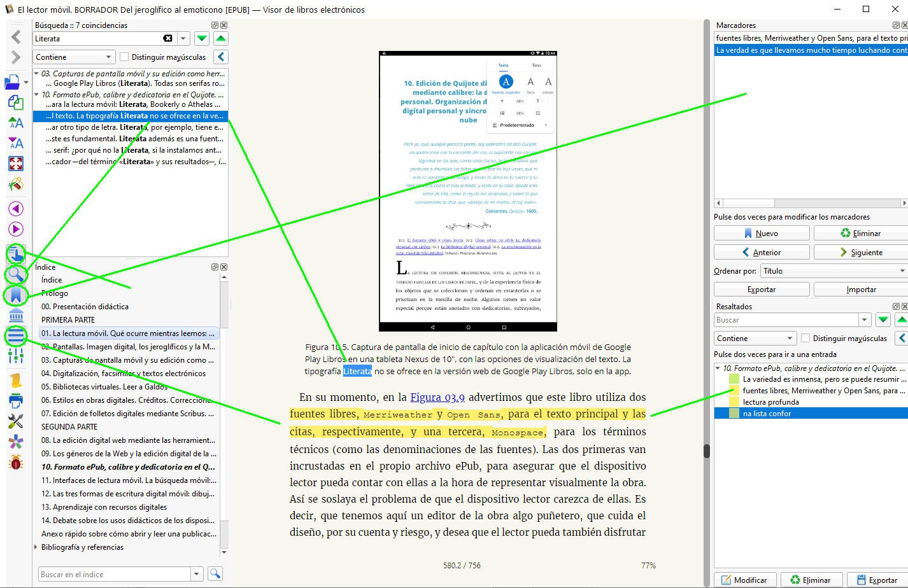The image size is (908, 588).
Task: Decrease the font size
Action: 16,143
